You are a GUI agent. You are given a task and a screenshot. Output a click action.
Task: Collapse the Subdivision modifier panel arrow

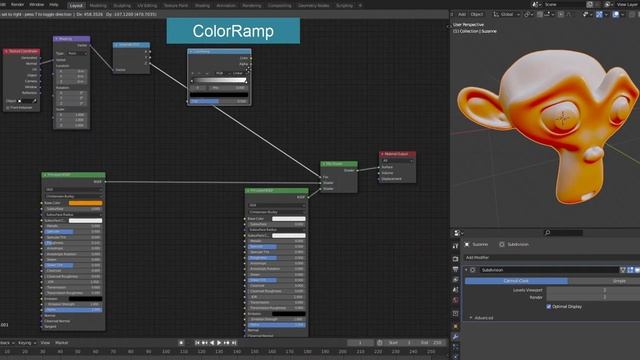point(466,270)
